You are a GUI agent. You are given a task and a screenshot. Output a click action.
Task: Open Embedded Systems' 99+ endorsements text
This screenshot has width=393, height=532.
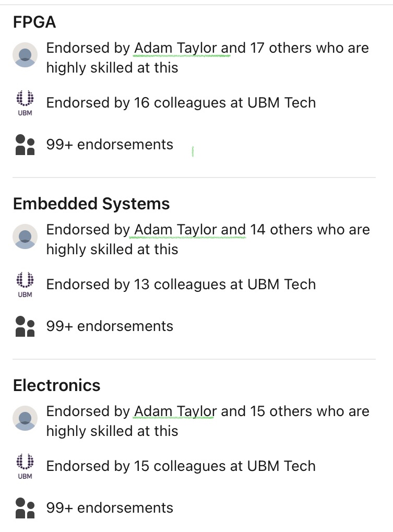110,326
